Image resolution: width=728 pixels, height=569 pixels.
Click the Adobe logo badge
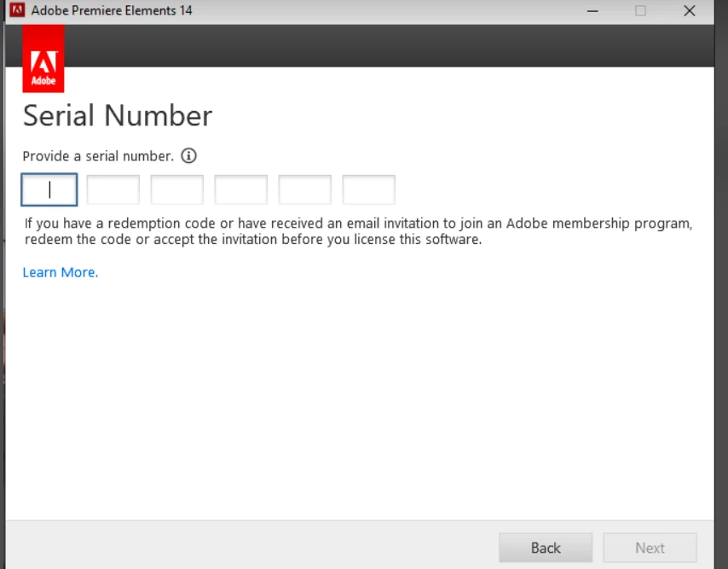43,59
